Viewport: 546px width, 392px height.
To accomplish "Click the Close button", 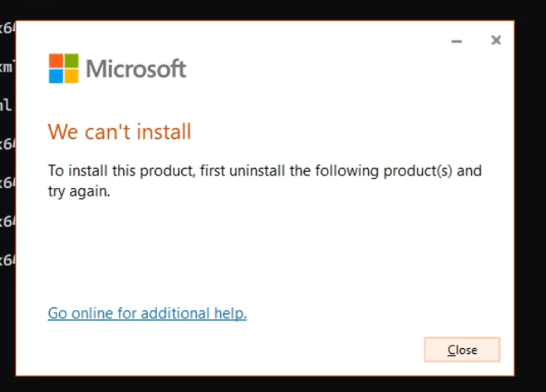I will (x=462, y=350).
